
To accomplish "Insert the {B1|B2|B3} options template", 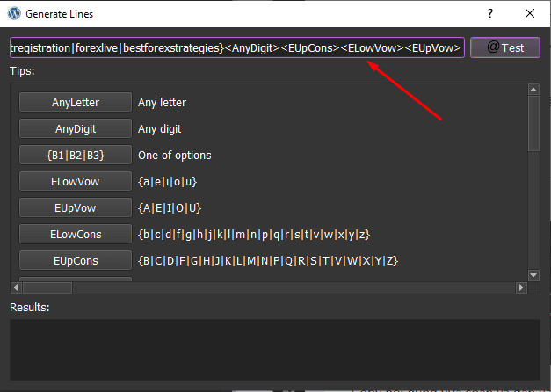I will pyautogui.click(x=76, y=155).
